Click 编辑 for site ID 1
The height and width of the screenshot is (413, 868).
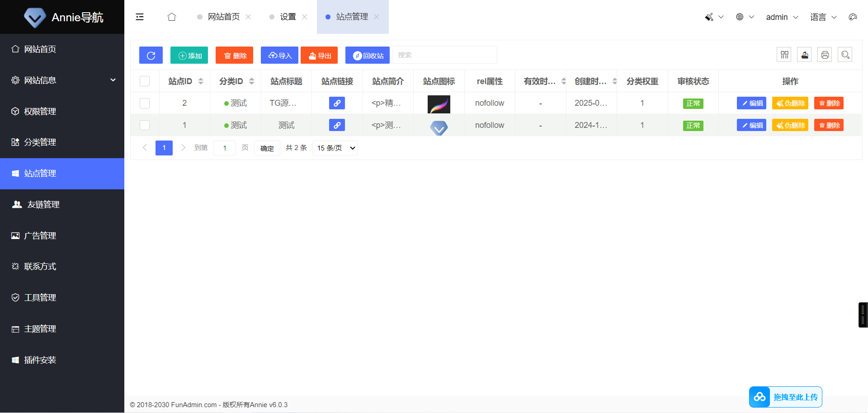point(751,125)
